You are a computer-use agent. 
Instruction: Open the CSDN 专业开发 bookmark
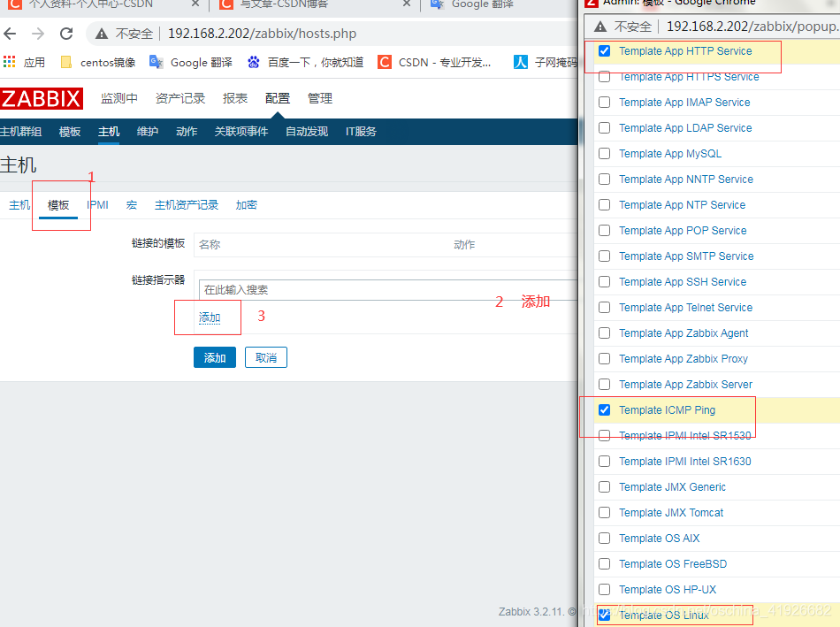[434, 63]
